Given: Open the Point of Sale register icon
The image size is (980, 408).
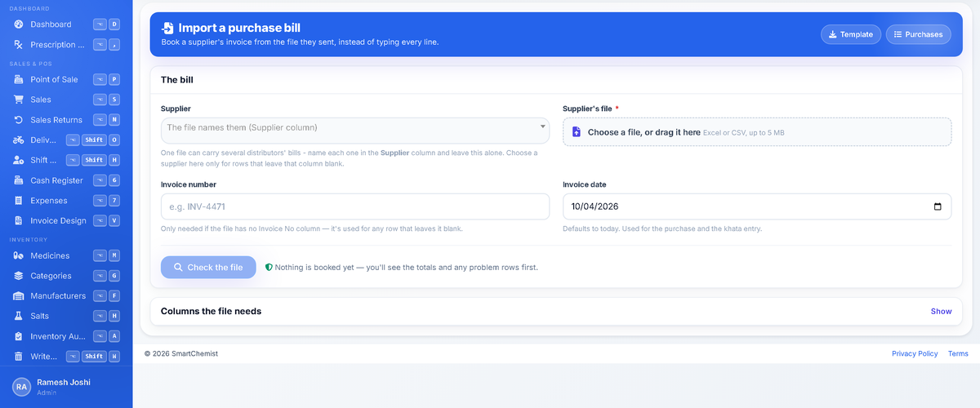Looking at the screenshot, I should [x=19, y=79].
